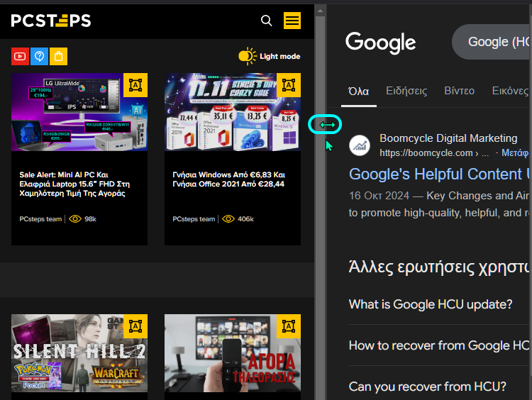Viewport: 532px width, 400px height.
Task: Switch to the Ειδήσεις tab
Action: point(406,91)
